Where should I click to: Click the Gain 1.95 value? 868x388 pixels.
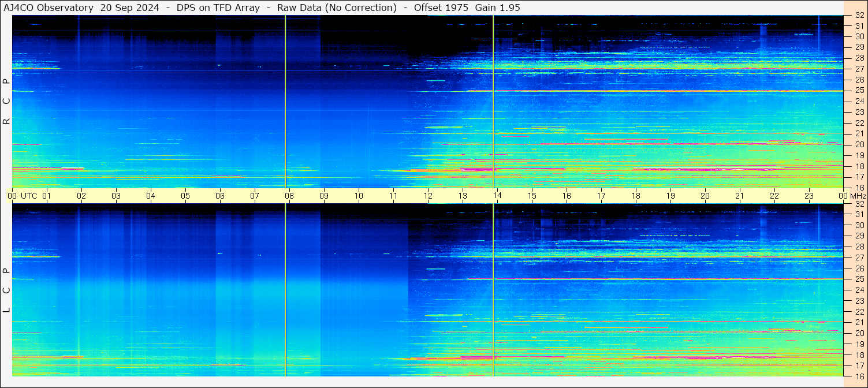pyautogui.click(x=497, y=8)
